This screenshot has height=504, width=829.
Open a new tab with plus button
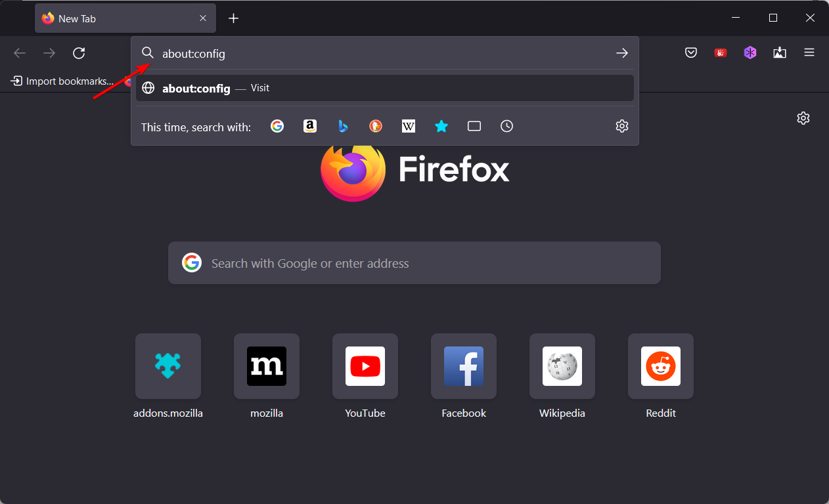point(234,18)
